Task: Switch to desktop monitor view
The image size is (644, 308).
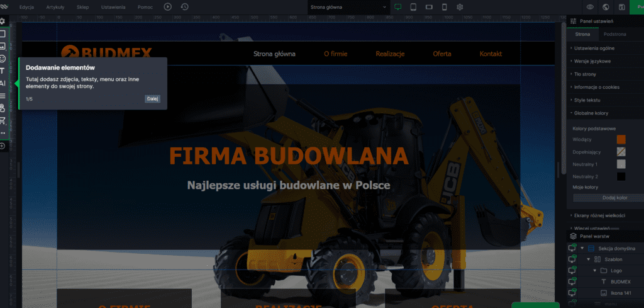Action: click(397, 7)
